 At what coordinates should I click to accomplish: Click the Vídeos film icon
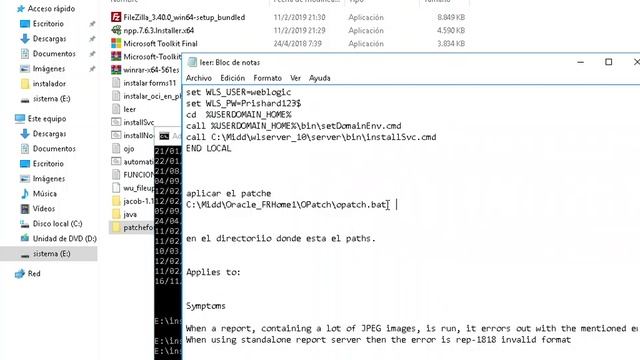tap(25, 209)
